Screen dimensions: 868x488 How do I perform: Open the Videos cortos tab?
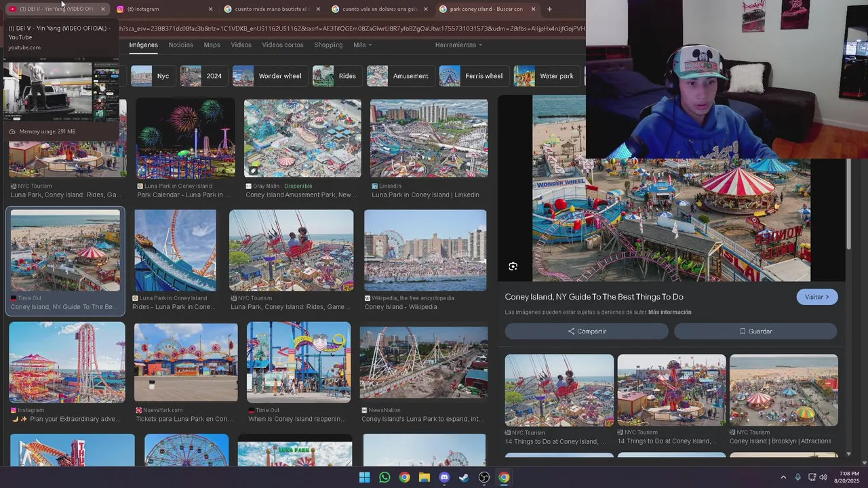pyautogui.click(x=283, y=45)
